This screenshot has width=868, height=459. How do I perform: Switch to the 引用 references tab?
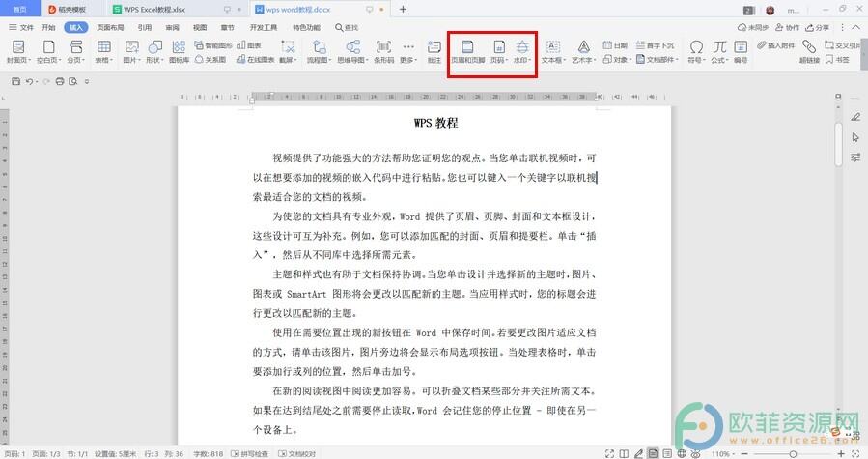145,27
